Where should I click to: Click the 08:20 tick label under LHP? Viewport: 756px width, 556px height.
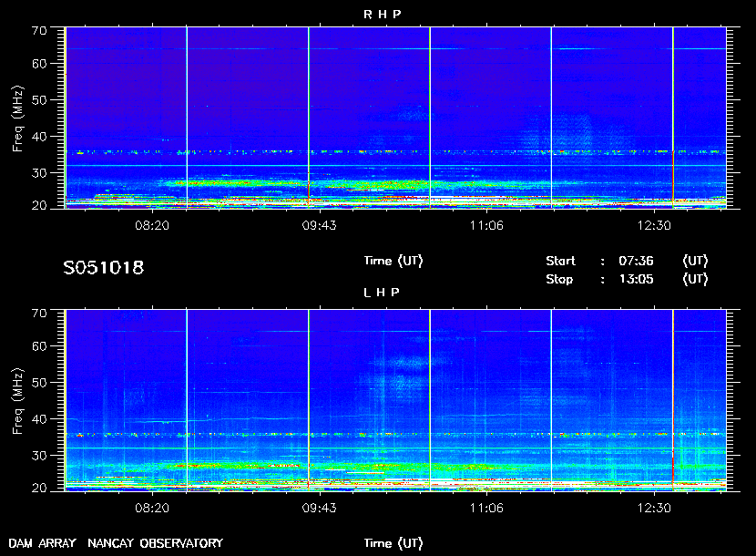point(152,508)
